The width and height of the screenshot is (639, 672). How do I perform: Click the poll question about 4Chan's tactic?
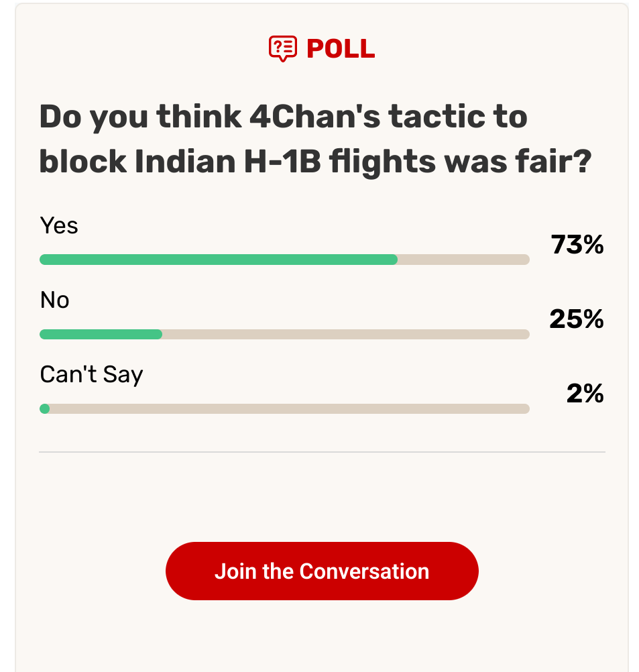point(315,139)
